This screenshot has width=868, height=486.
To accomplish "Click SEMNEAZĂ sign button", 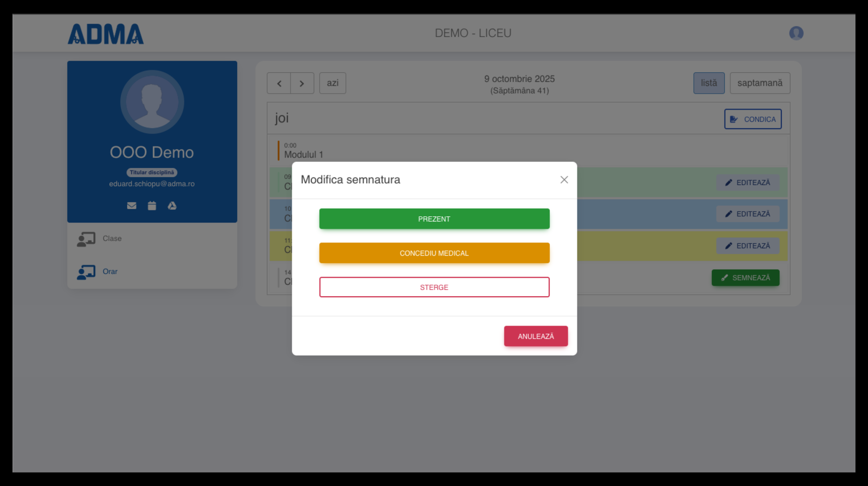I will (745, 278).
